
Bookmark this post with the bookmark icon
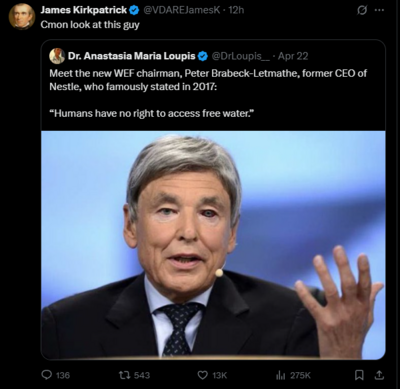[359, 375]
